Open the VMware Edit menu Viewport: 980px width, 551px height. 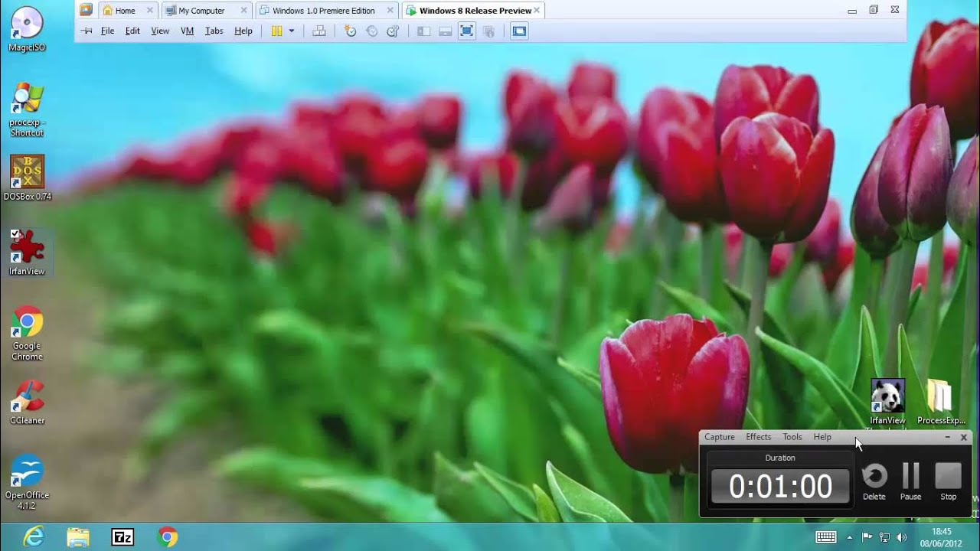click(132, 31)
